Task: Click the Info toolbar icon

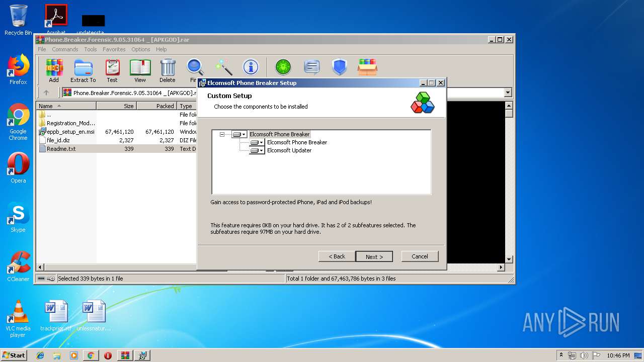Action: (251, 67)
